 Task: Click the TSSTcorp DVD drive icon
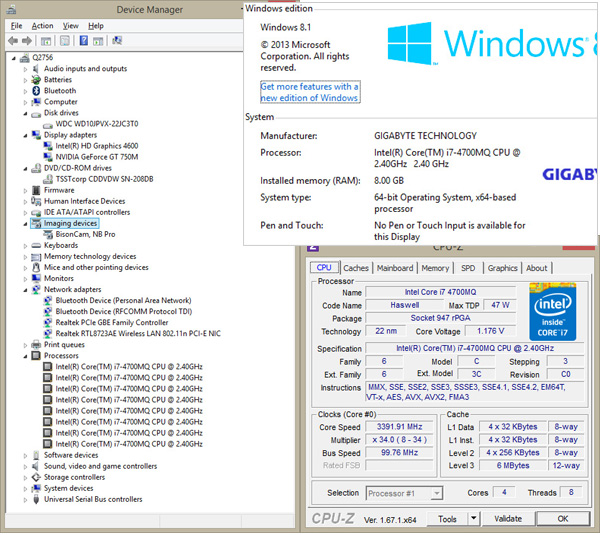(48, 179)
